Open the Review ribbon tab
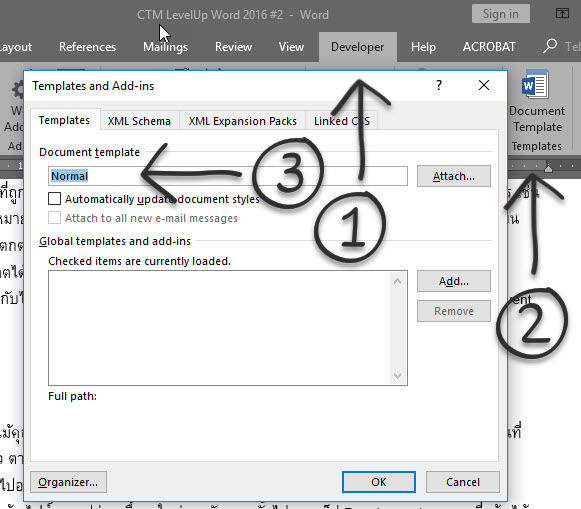581x509 pixels. point(233,47)
